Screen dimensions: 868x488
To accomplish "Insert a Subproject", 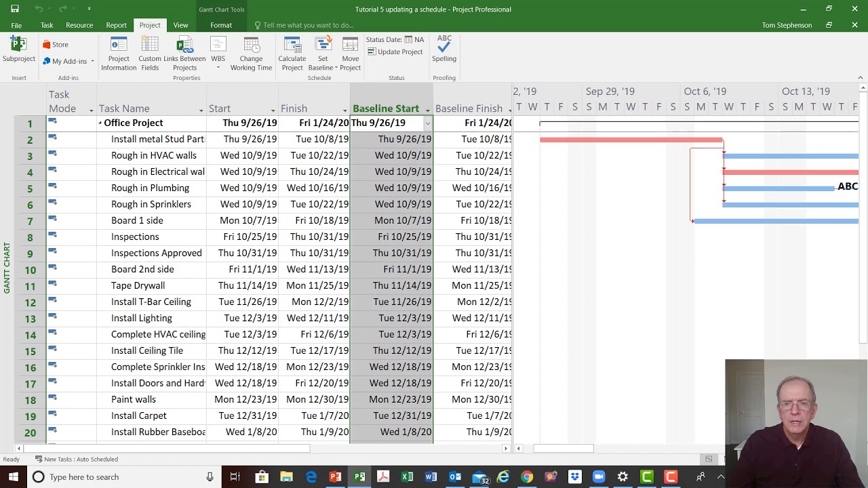I will [18, 50].
